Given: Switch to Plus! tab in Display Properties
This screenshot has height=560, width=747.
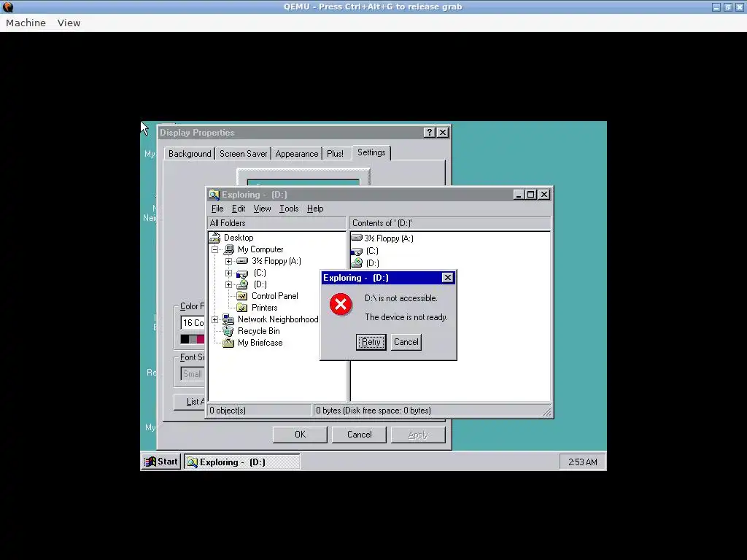Looking at the screenshot, I should pyautogui.click(x=335, y=154).
